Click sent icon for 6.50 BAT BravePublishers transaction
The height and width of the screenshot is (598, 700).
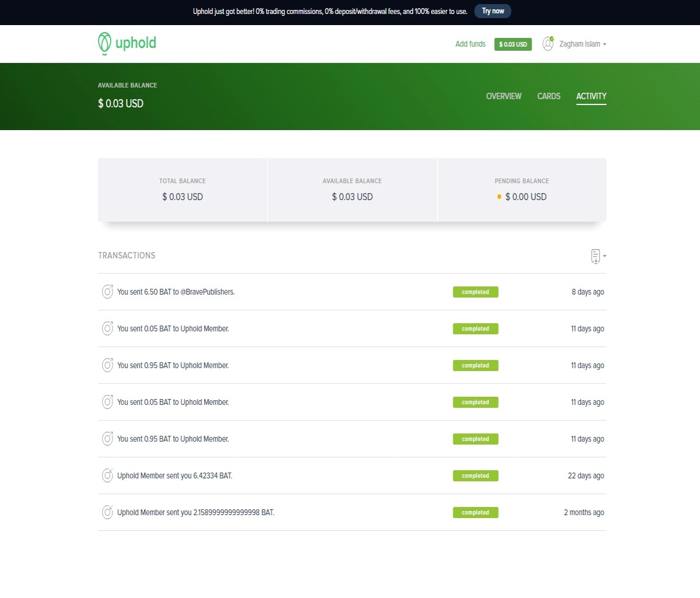(107, 292)
